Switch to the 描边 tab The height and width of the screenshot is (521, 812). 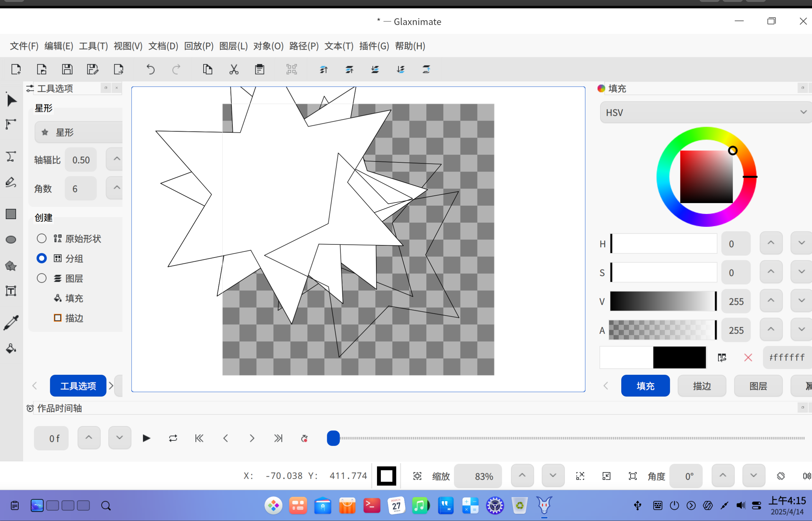tap(702, 386)
